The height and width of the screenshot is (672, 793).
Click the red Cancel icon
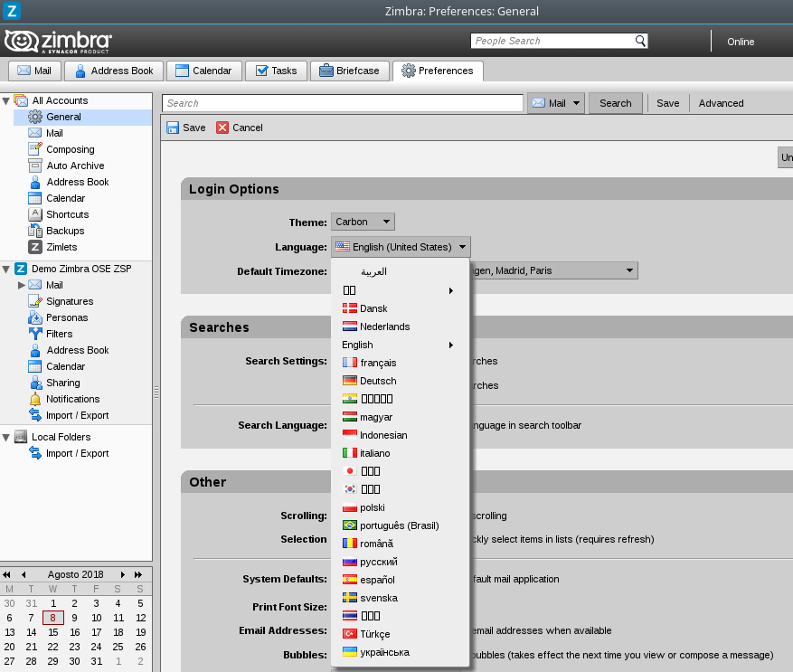click(222, 128)
